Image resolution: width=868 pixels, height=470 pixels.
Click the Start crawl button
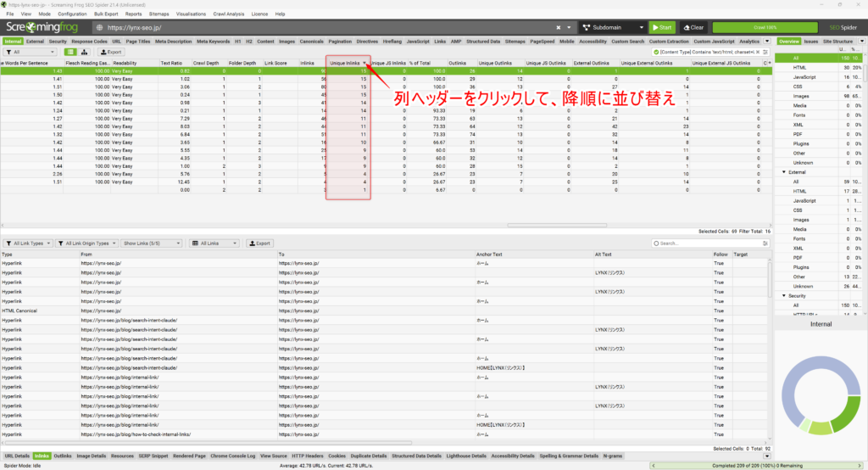660,27
